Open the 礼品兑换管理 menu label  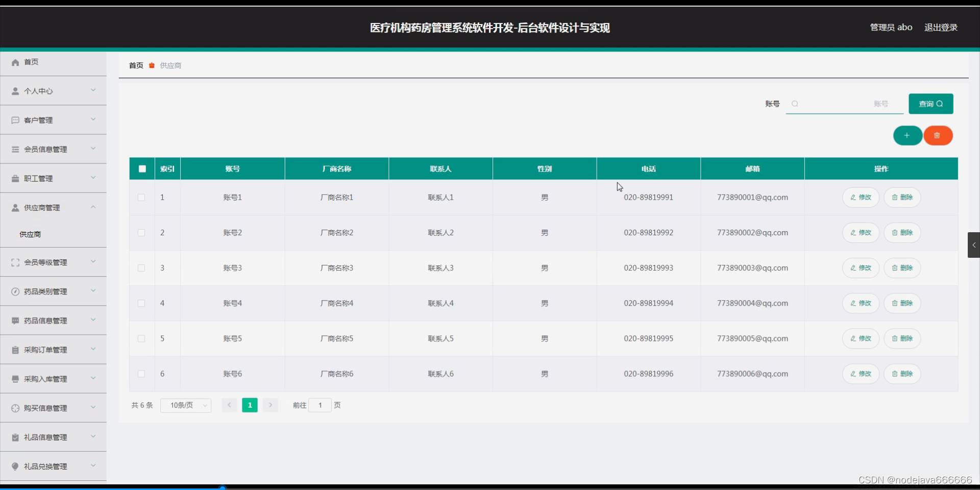[x=45, y=467]
